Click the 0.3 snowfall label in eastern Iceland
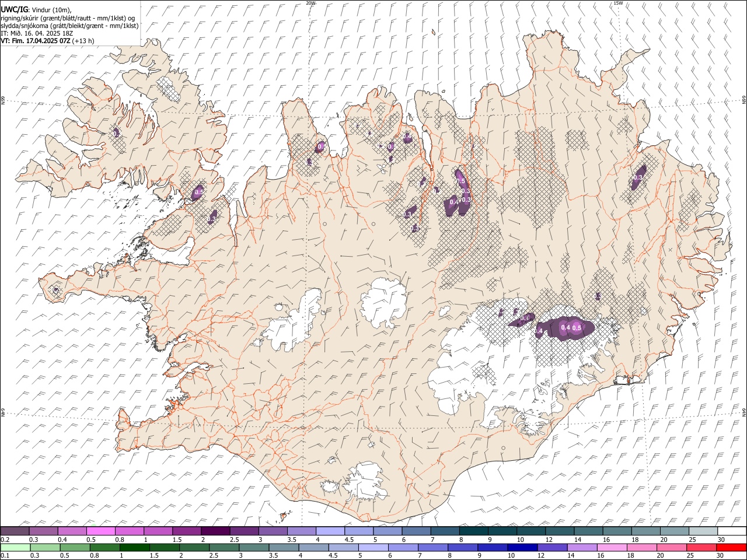 click(x=638, y=177)
